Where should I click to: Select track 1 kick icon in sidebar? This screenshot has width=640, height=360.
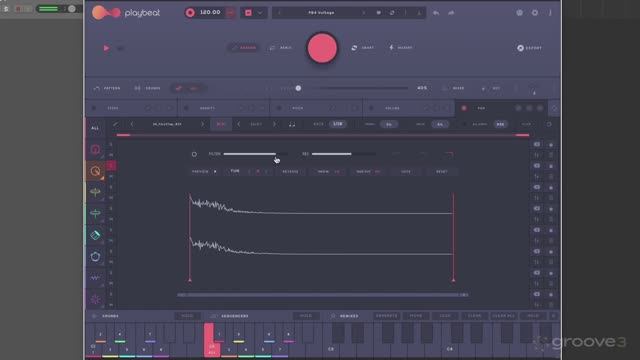tap(95, 150)
